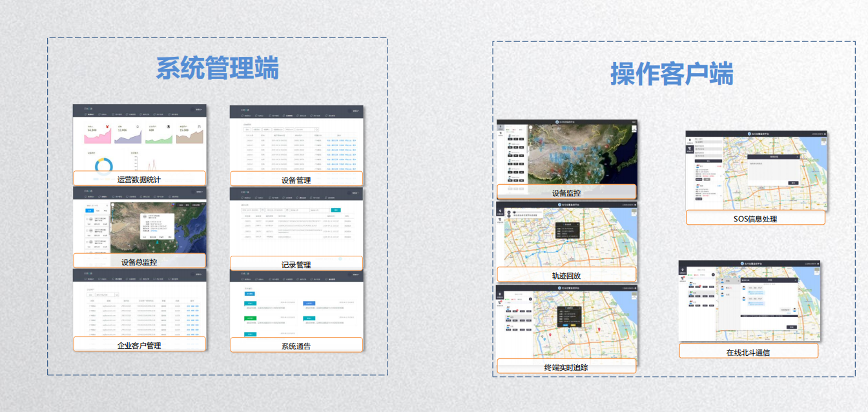
Task: Select the 在线北斗通信 label
Action: 748,352
